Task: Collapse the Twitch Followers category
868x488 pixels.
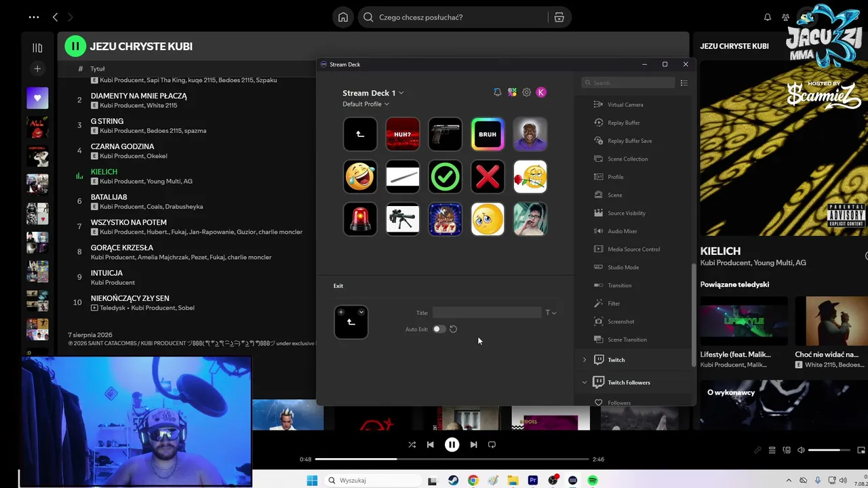Action: point(585,382)
